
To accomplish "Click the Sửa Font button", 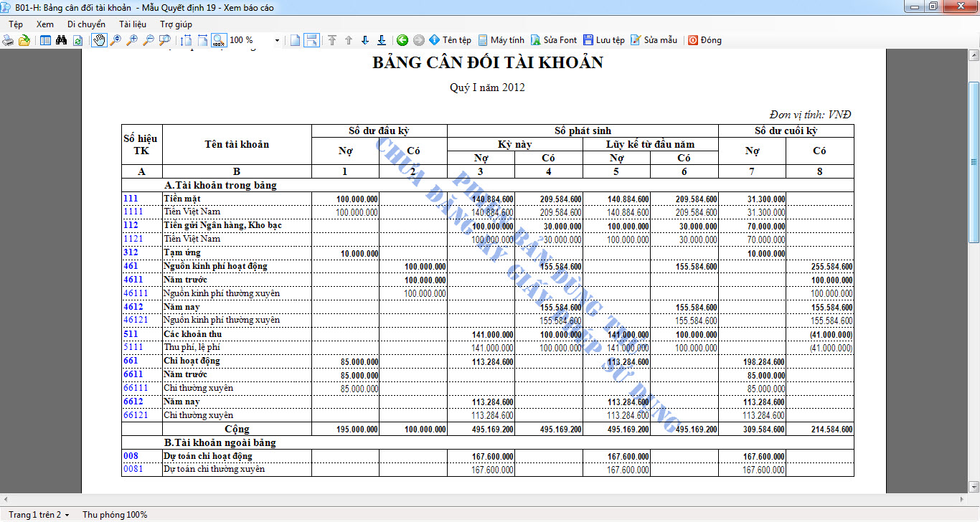I will (x=554, y=40).
